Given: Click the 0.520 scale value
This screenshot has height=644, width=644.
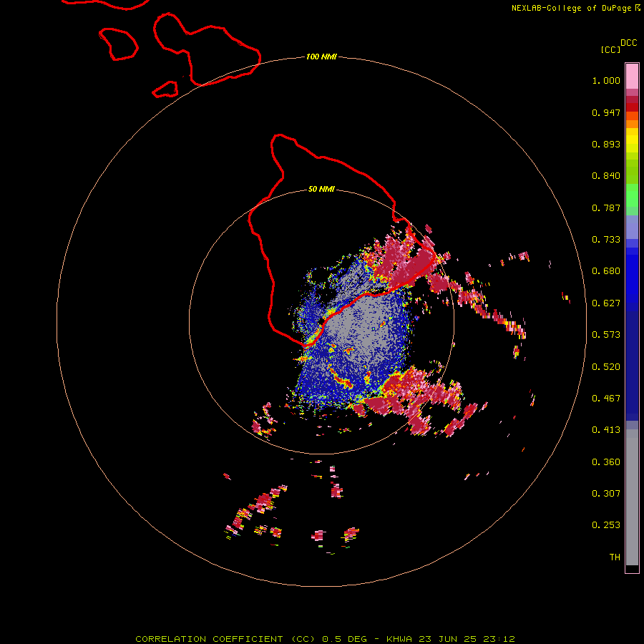Looking at the screenshot, I should click(606, 367).
